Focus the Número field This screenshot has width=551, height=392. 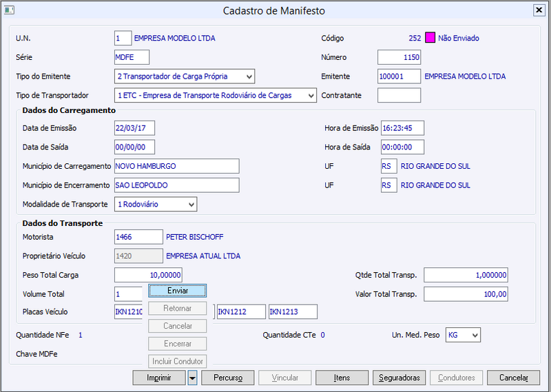pyautogui.click(x=399, y=57)
